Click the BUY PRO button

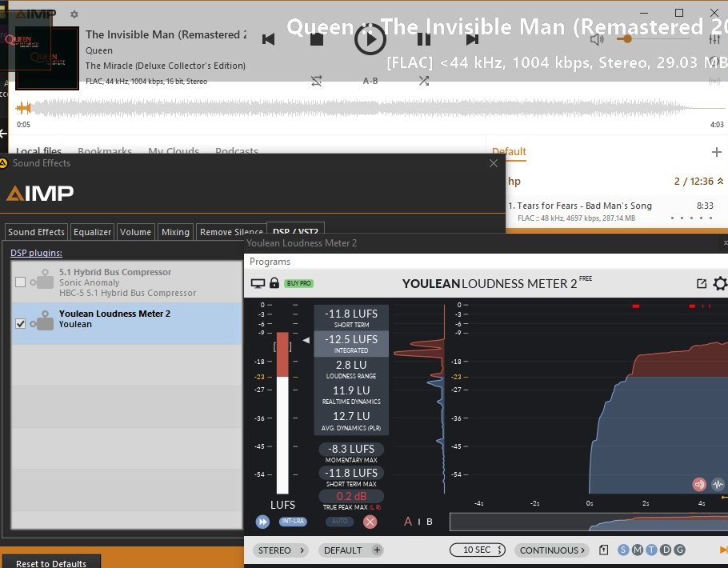[x=298, y=283]
